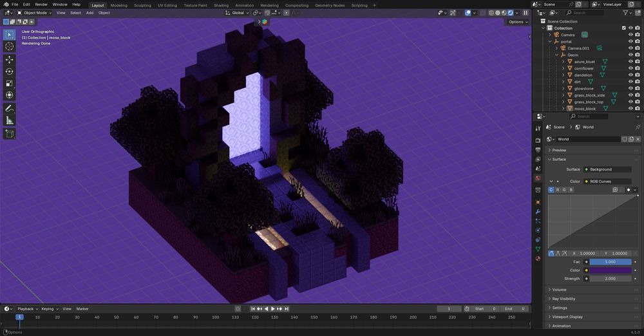The height and width of the screenshot is (336, 644).
Task: Open the Object Data properties tab
Action: (x=538, y=249)
